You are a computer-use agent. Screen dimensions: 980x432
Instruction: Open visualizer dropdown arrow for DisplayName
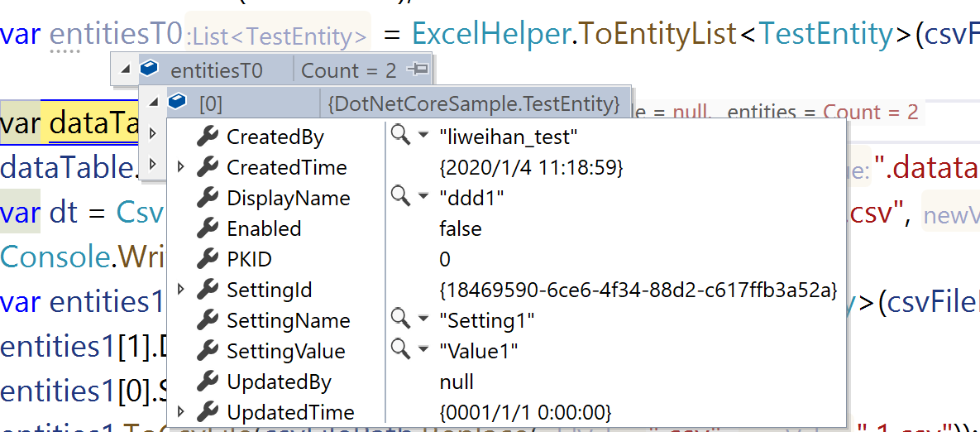423,197
